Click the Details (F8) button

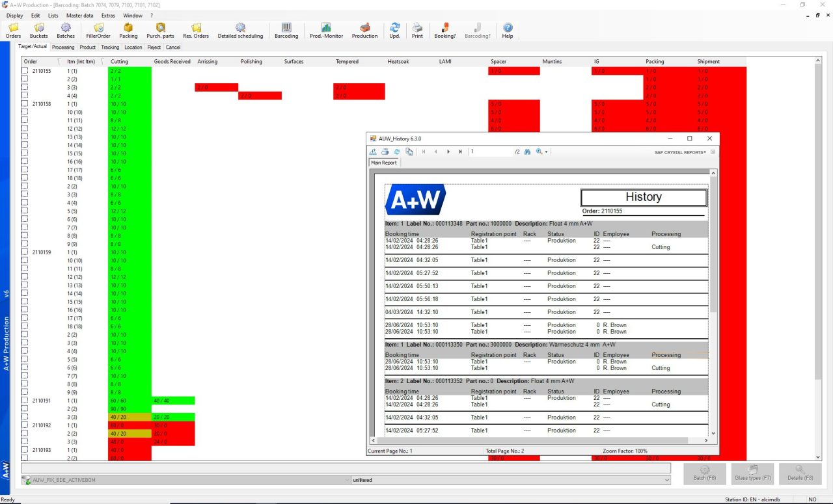point(800,473)
